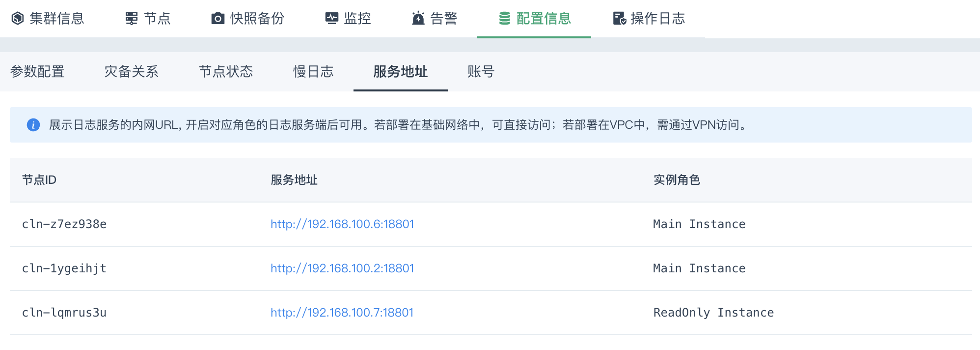Open link http://192.168.100.7:18801
The height and width of the screenshot is (350, 980).
[342, 313]
